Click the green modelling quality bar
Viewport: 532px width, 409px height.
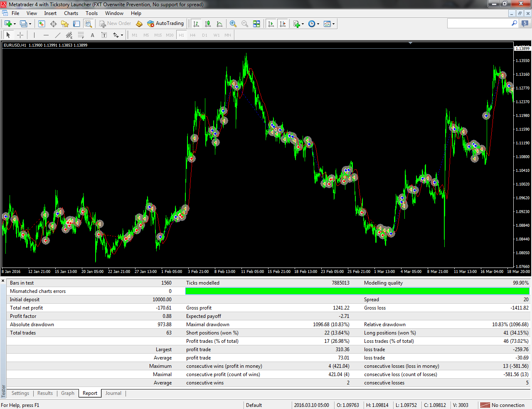357,291
